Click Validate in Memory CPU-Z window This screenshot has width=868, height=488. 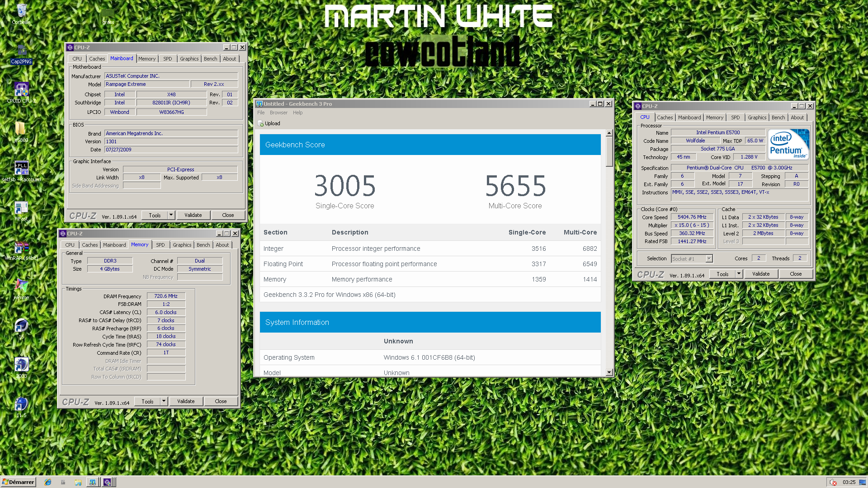tap(186, 401)
